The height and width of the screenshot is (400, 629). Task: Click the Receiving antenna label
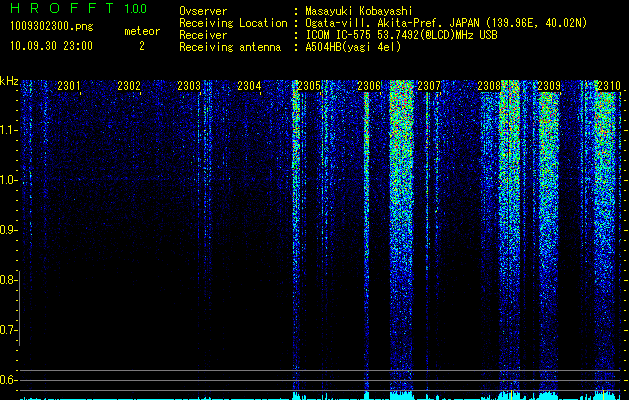pos(230,47)
